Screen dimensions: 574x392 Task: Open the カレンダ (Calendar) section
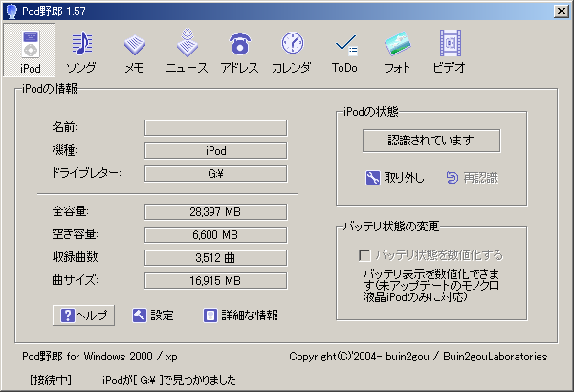point(292,52)
